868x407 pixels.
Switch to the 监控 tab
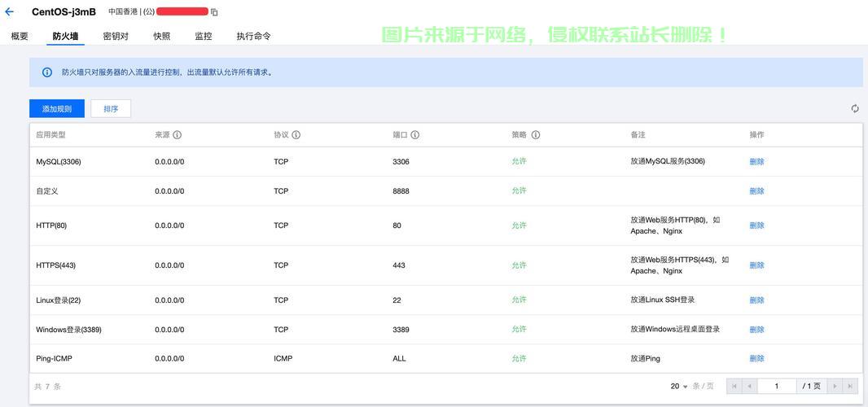(204, 37)
